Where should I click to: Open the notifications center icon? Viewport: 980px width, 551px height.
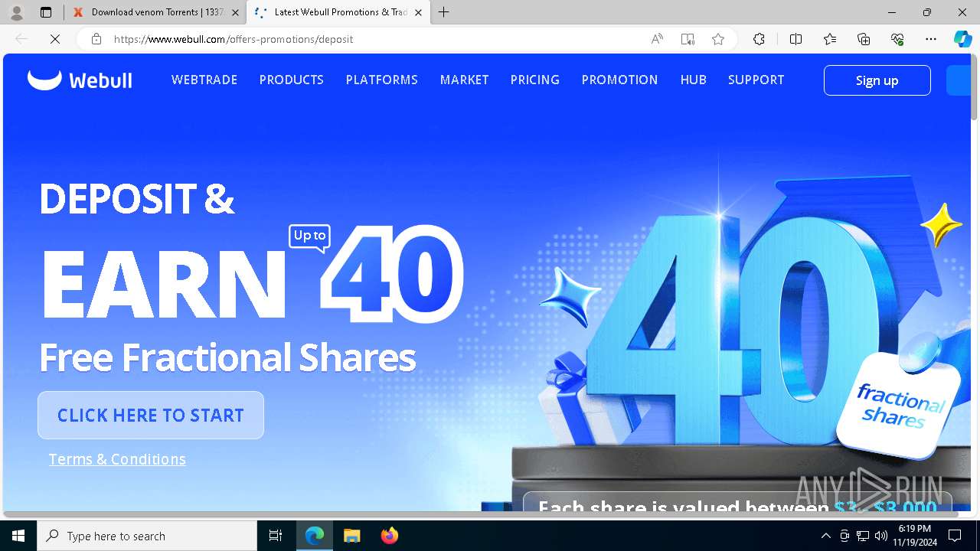point(955,536)
